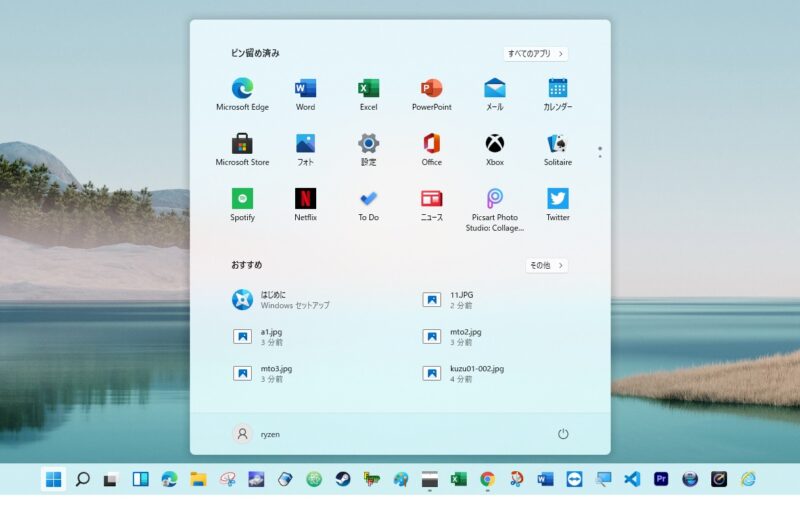
Task: Open the To Do app
Action: click(x=368, y=205)
